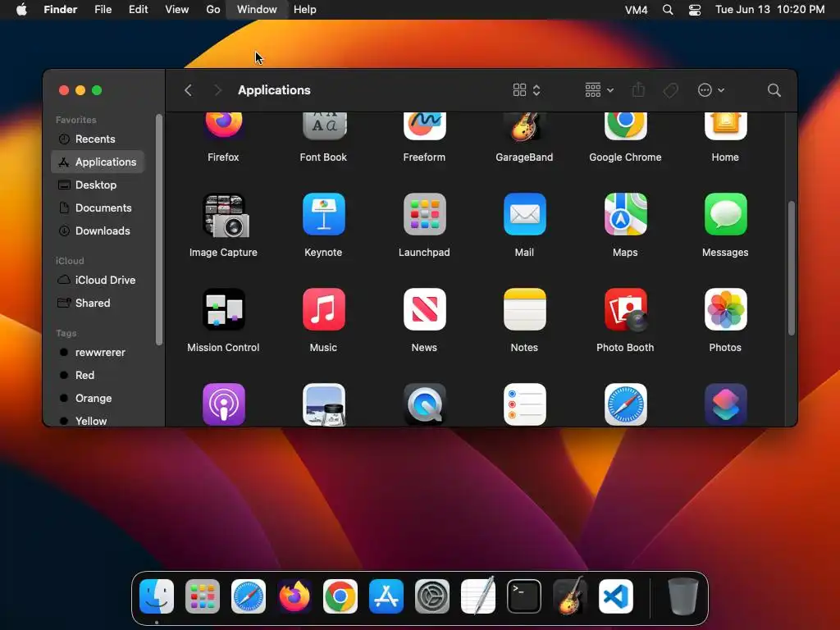Launch GarageBand from the Applications folder
Viewport: 840px width, 630px height.
pos(524,126)
